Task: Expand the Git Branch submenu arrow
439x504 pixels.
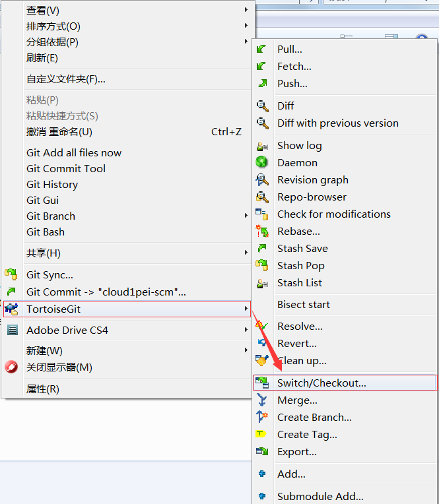Action: point(246,216)
